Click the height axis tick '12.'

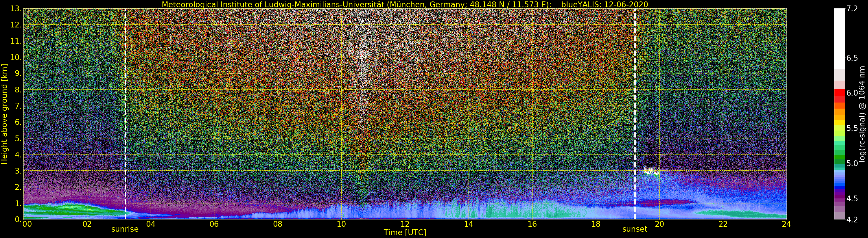[x=16, y=25]
